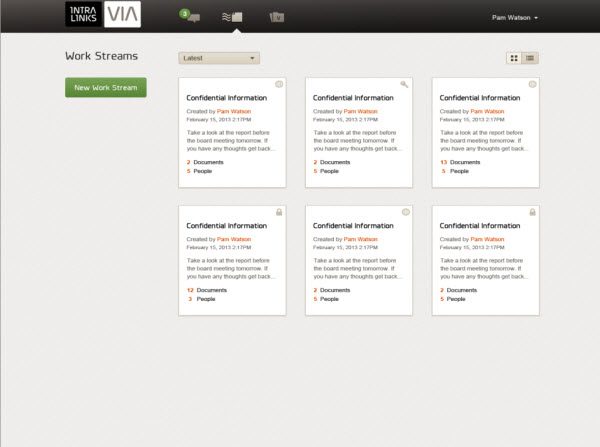Open top-right card's Confidential Information title
The width and height of the screenshot is (600, 447).
coord(480,98)
